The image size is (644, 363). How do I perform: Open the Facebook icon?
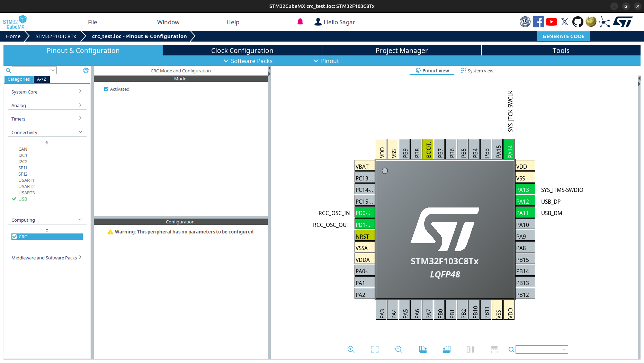point(538,22)
